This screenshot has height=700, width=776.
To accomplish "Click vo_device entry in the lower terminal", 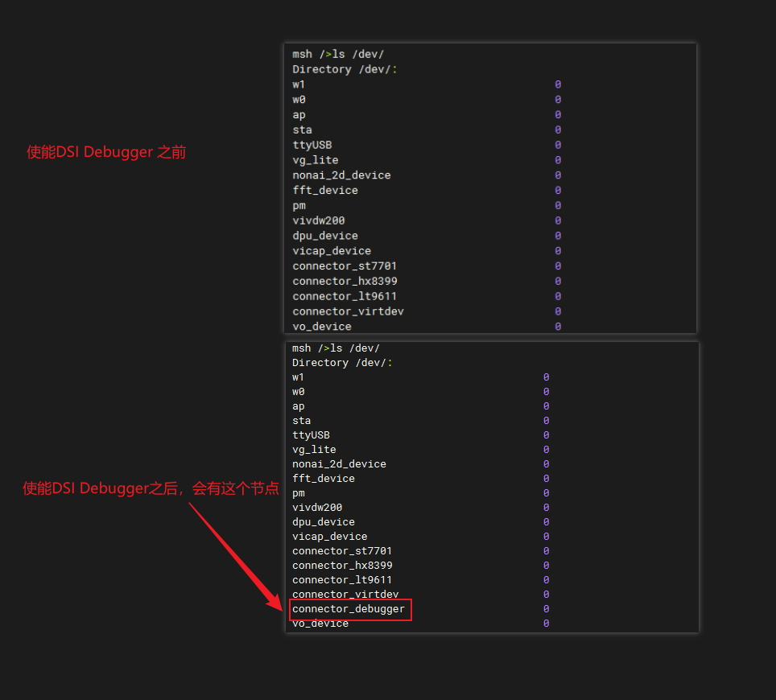I will 320,624.
